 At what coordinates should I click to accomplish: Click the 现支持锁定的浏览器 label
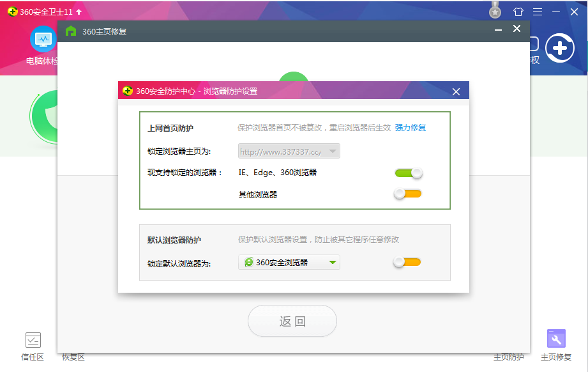click(185, 173)
